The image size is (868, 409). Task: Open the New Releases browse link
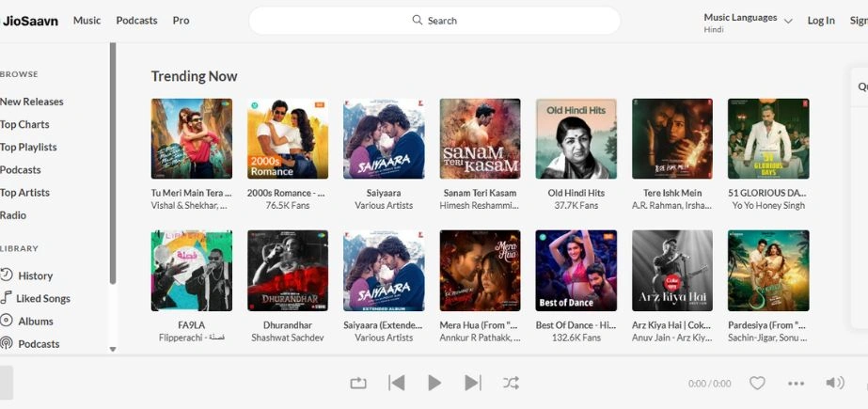click(32, 102)
